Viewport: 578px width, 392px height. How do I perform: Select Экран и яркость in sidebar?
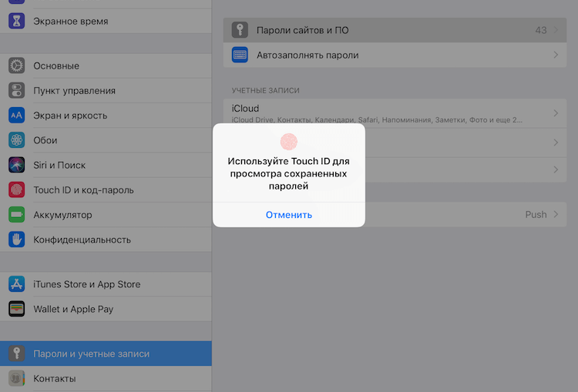106,116
